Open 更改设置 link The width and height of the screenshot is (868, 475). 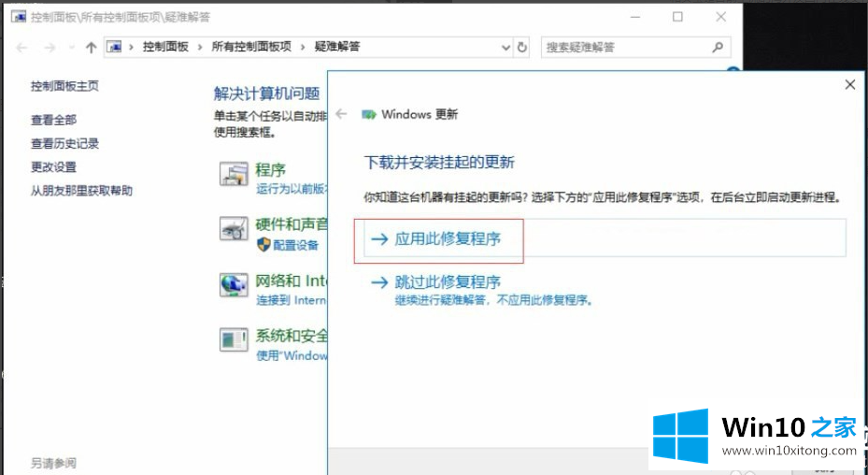pos(53,166)
